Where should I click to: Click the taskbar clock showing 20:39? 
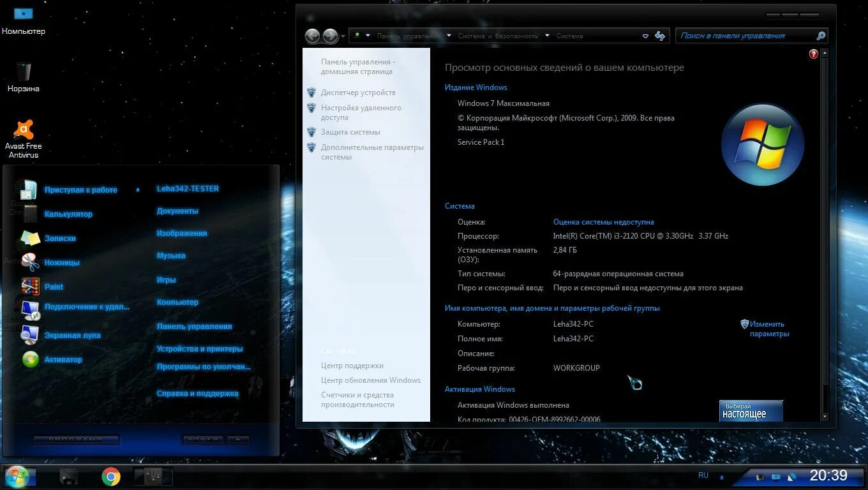click(x=828, y=475)
